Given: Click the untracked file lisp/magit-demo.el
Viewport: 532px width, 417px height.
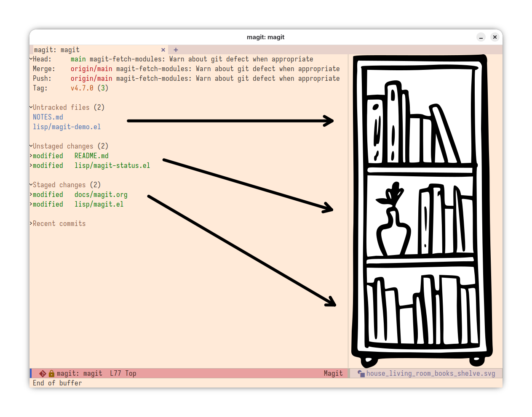Looking at the screenshot, I should pos(67,127).
